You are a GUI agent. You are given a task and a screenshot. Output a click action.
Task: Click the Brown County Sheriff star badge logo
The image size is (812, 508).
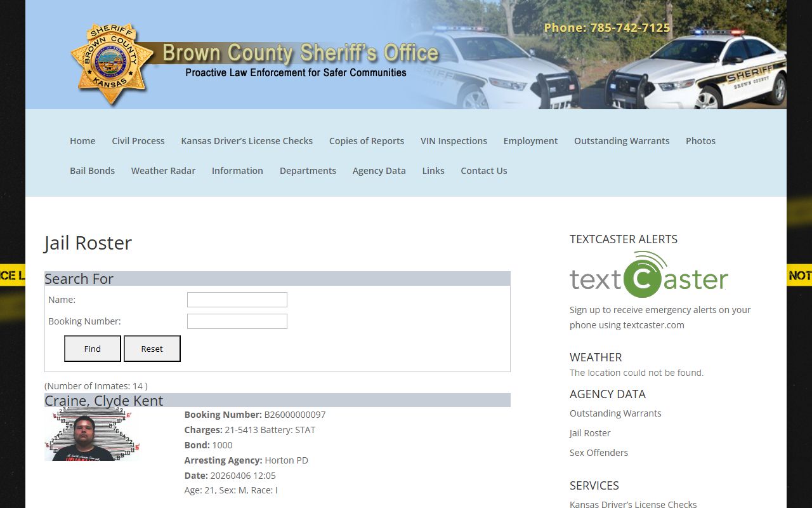tap(112, 64)
